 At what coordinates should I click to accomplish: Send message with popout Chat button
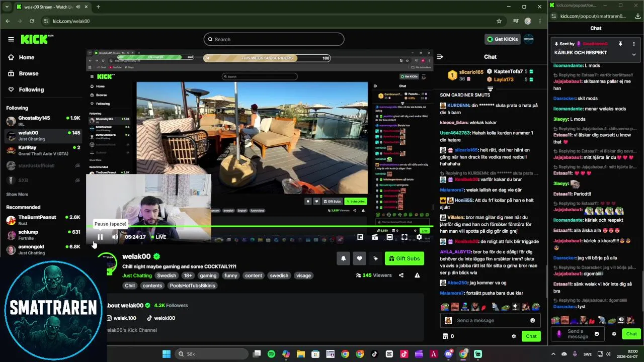click(631, 334)
